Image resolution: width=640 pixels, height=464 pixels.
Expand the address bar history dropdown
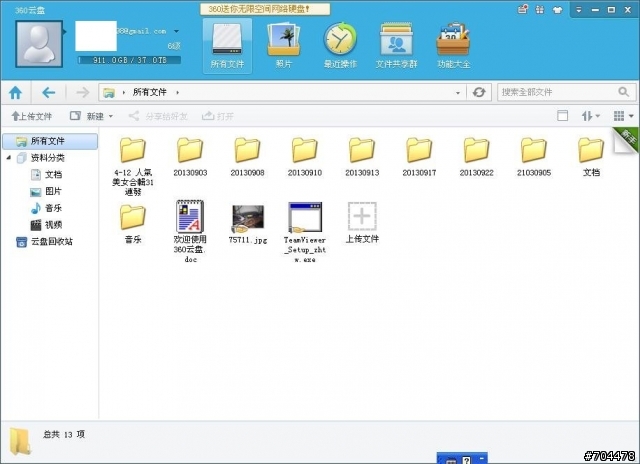click(x=458, y=93)
